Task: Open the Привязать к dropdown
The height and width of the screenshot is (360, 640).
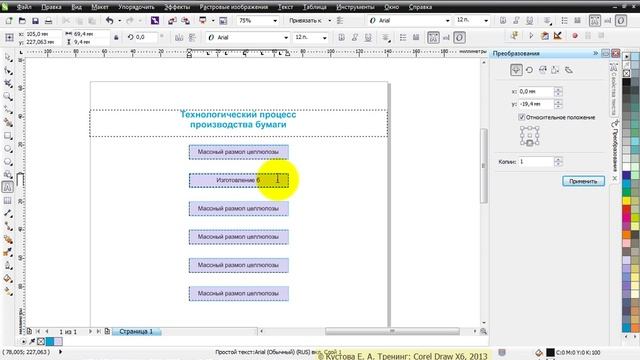Action: coord(329,20)
